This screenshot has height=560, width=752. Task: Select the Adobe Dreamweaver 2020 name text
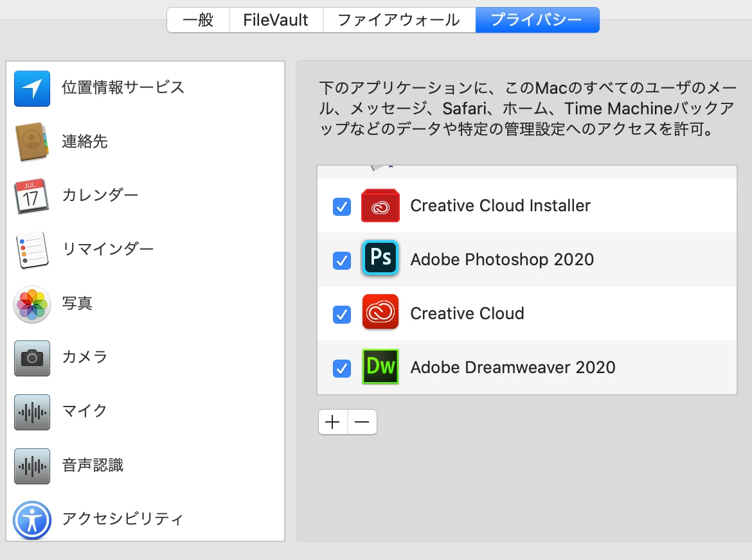[513, 367]
